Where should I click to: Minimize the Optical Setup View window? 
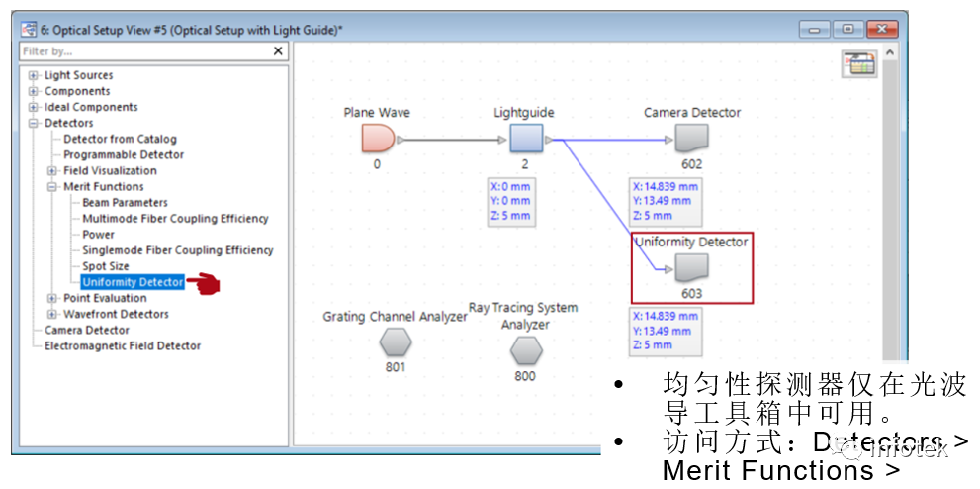[x=815, y=30]
